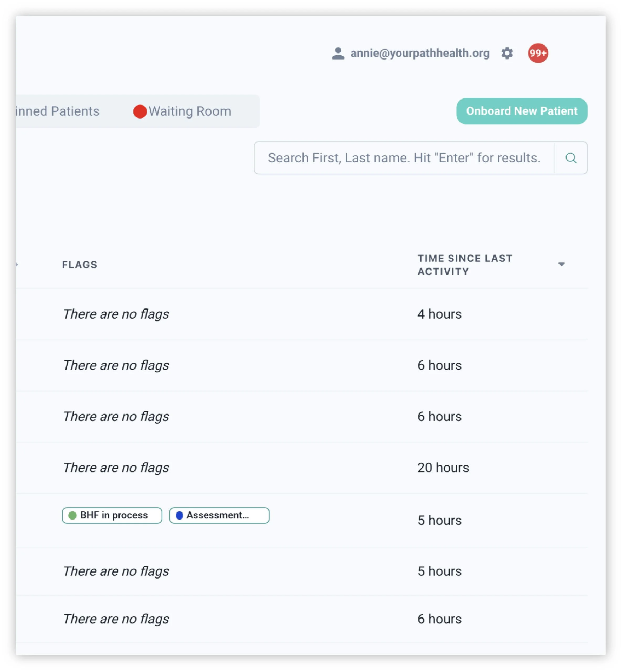Focus the patient name search field
The image size is (623, 672).
404,158
